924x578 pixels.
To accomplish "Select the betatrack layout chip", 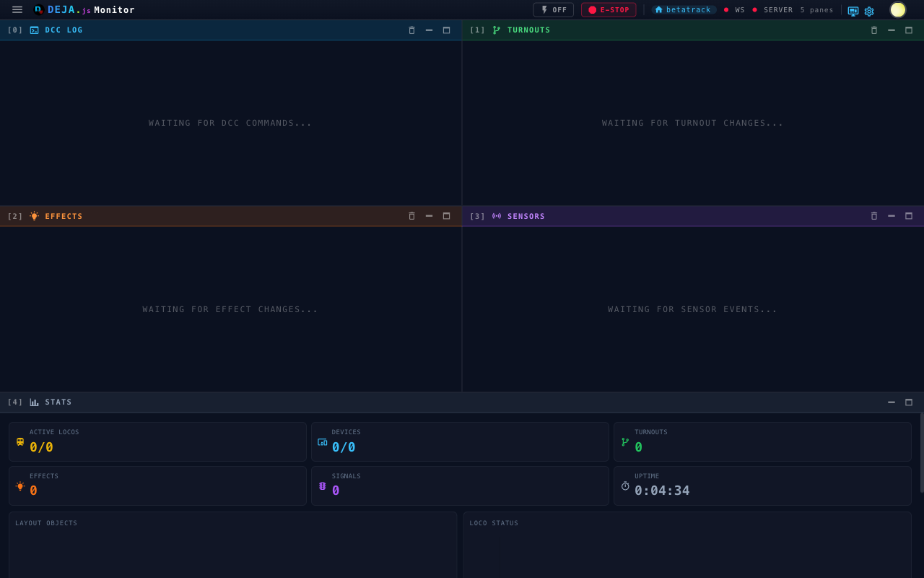I will pyautogui.click(x=683, y=9).
